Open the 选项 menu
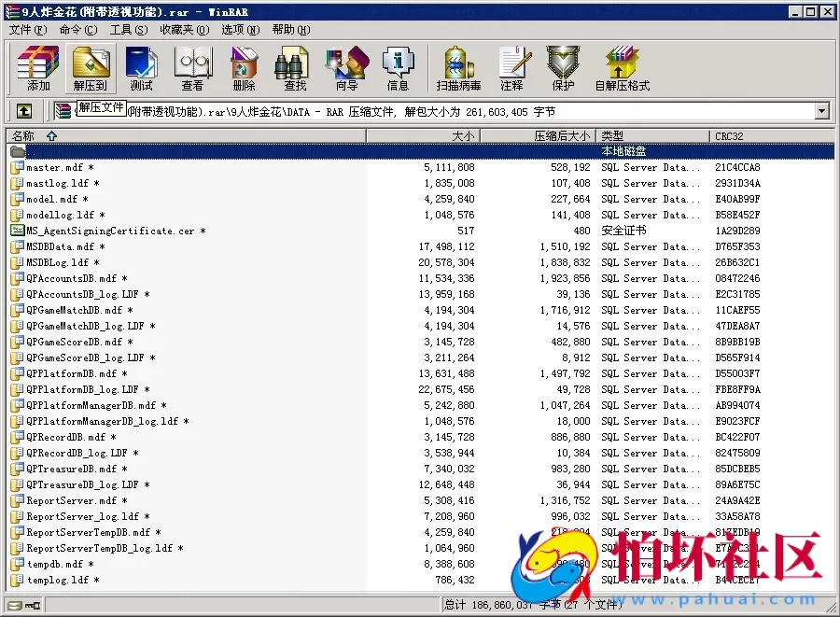Image resolution: width=840 pixels, height=617 pixels. tap(240, 30)
